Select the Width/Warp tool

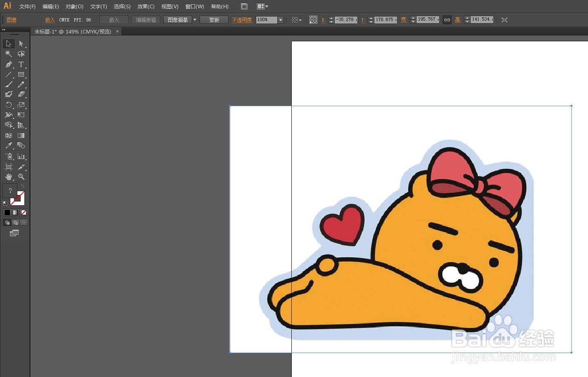9,115
